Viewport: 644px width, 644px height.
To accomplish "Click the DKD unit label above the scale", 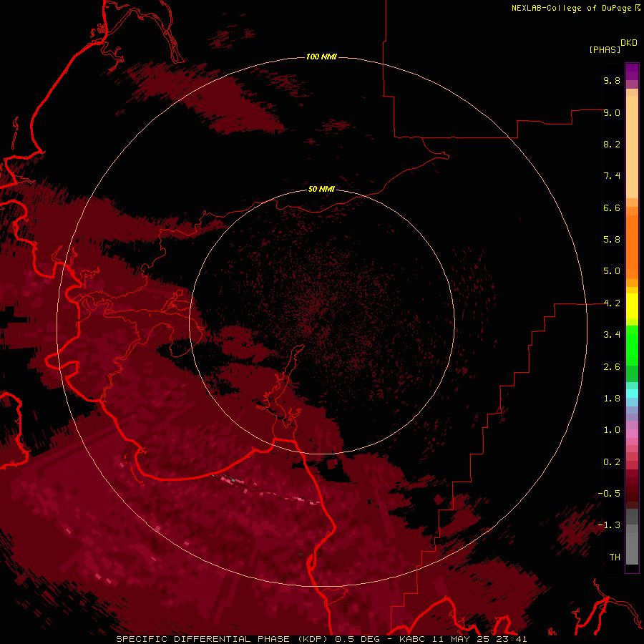I will [x=629, y=43].
